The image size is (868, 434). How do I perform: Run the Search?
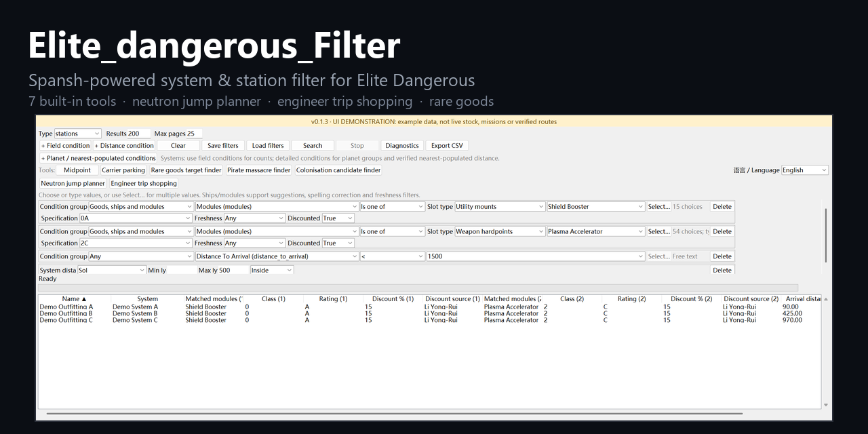313,145
